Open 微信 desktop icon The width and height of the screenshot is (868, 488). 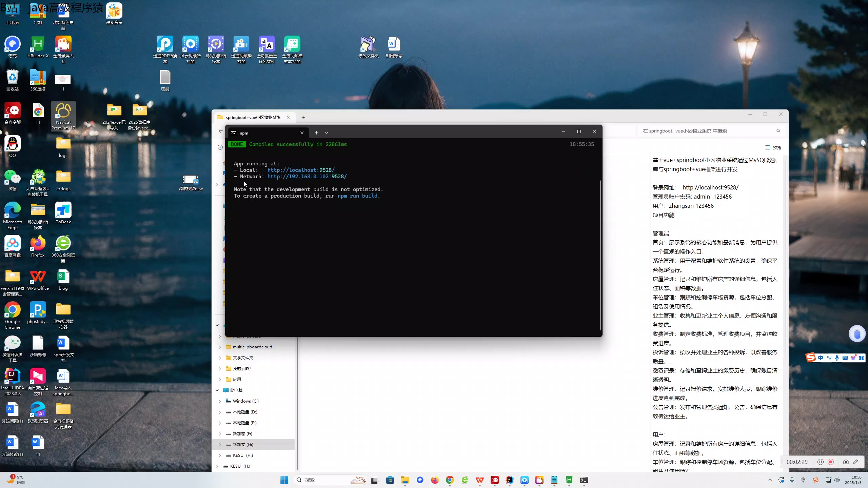[13, 180]
